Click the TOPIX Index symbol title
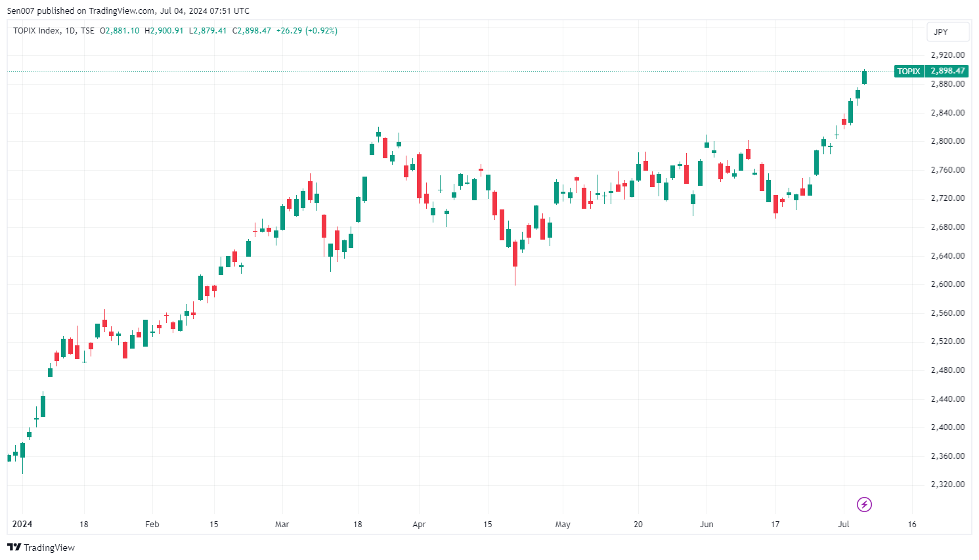The width and height of the screenshot is (979, 560). 36,31
